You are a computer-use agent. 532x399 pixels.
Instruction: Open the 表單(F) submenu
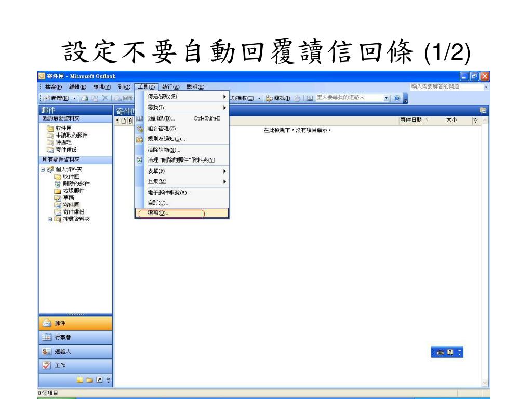[x=182, y=171]
